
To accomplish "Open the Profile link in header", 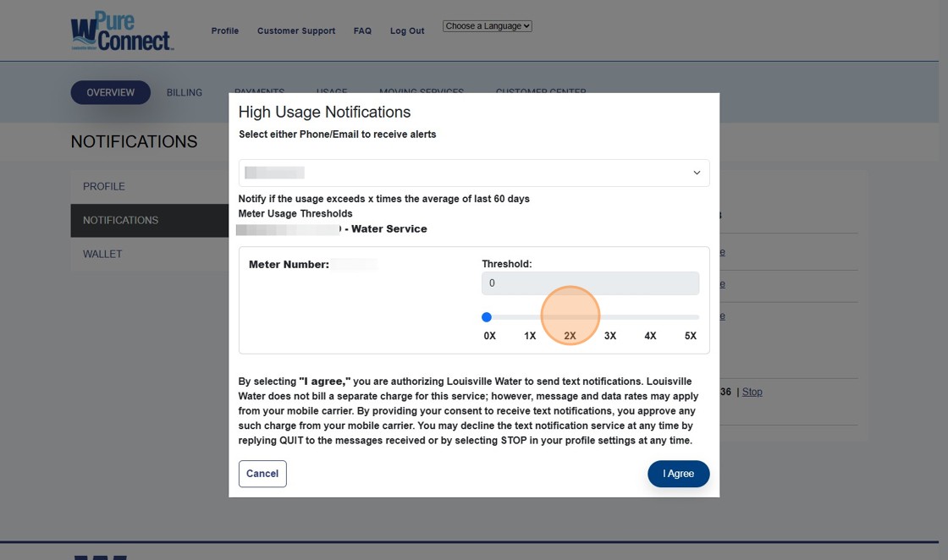I will 225,31.
